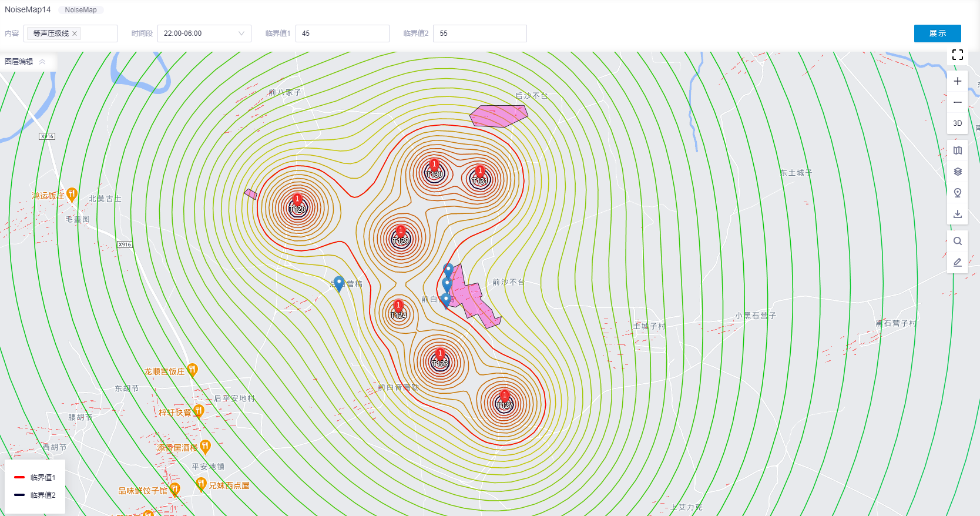Click the download export icon

pos(958,214)
